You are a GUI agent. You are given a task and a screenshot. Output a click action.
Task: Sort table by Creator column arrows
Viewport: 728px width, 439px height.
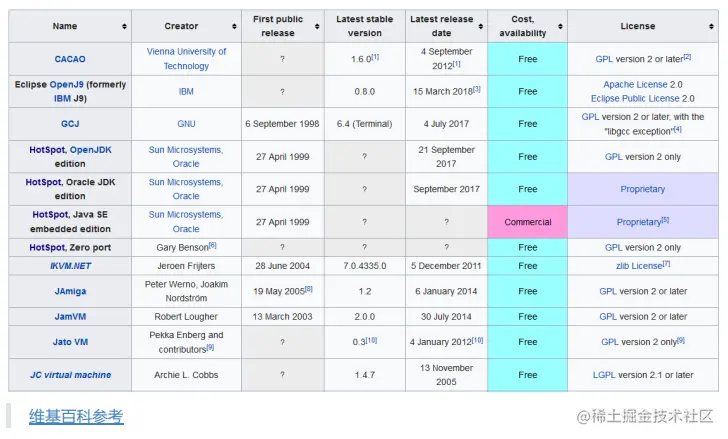(x=234, y=26)
